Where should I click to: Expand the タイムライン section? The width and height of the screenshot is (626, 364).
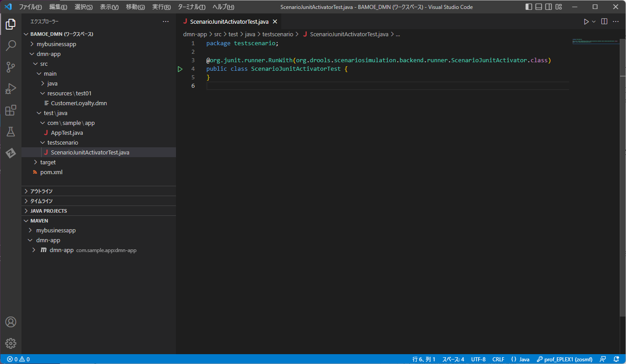99,201
